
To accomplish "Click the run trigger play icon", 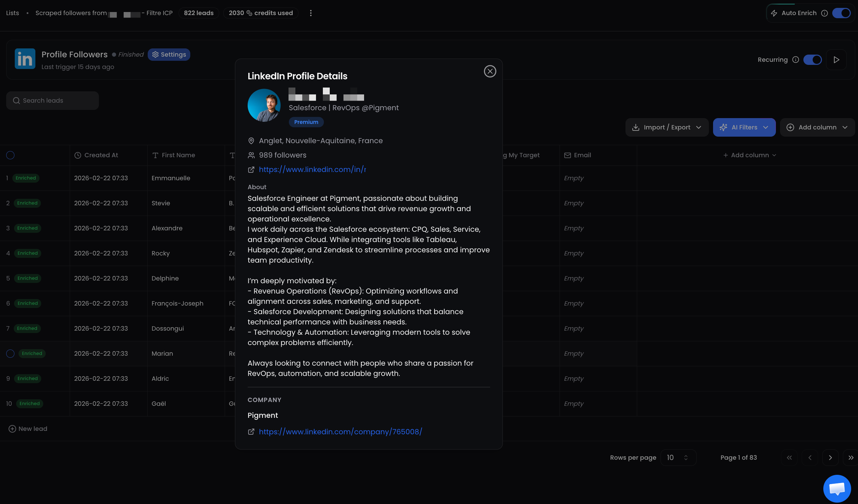I will pyautogui.click(x=836, y=60).
